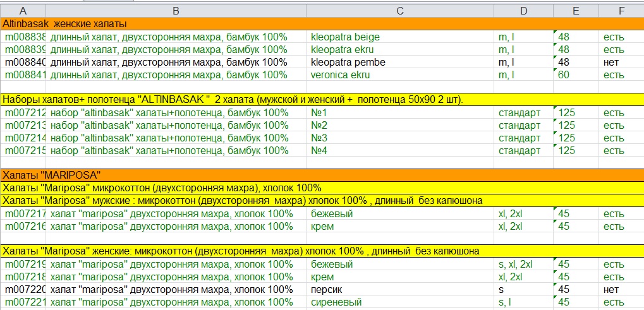Image resolution: width=644 pixels, height=310 pixels.
Task: Select the cell "kleopatra ekru"
Action: click(400, 50)
